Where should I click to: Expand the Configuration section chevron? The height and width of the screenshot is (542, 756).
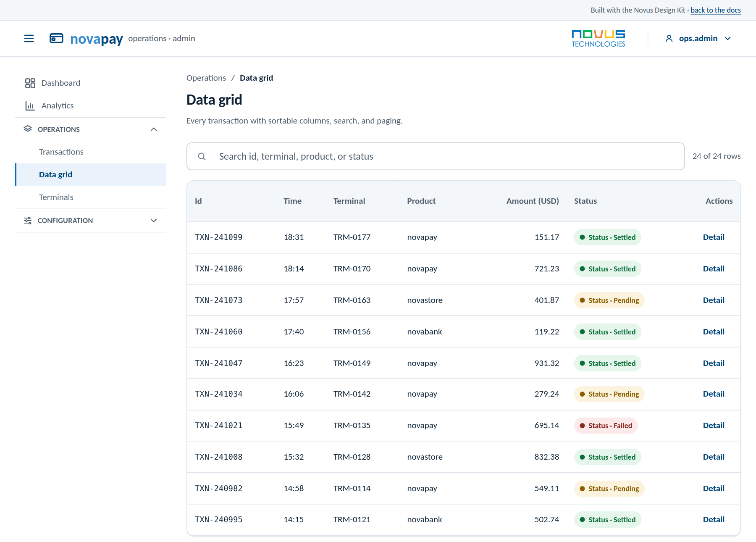[x=154, y=221]
